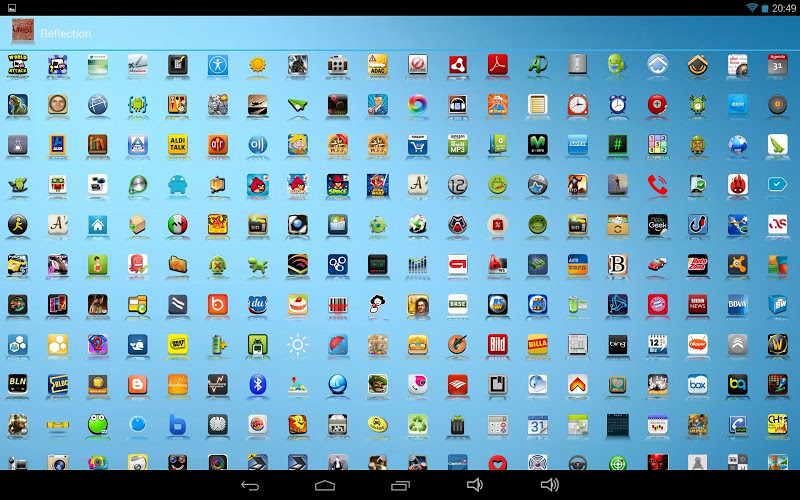Open the Adobe AIR red icon
This screenshot has height=500, width=800.
[458, 65]
